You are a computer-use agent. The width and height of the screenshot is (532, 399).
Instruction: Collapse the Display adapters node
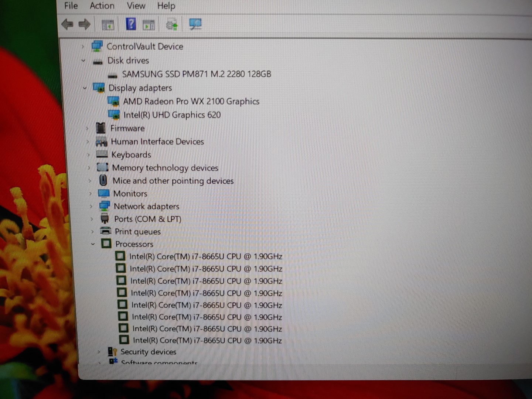[85, 88]
